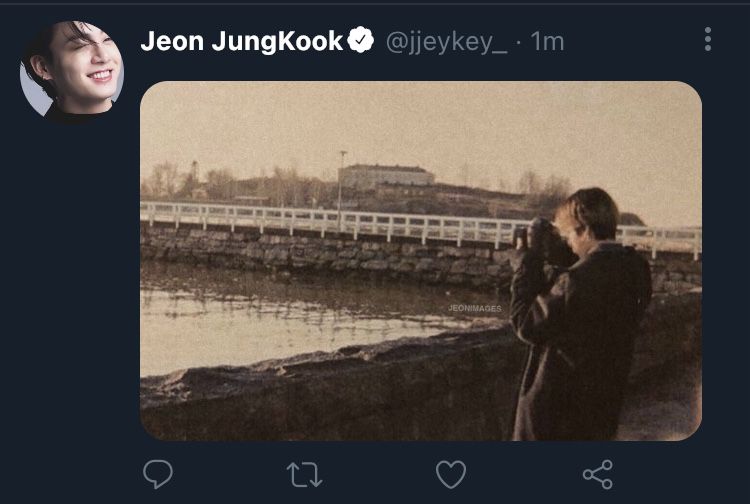Visit the @jjeykey_ handle profile

pyautogui.click(x=446, y=41)
